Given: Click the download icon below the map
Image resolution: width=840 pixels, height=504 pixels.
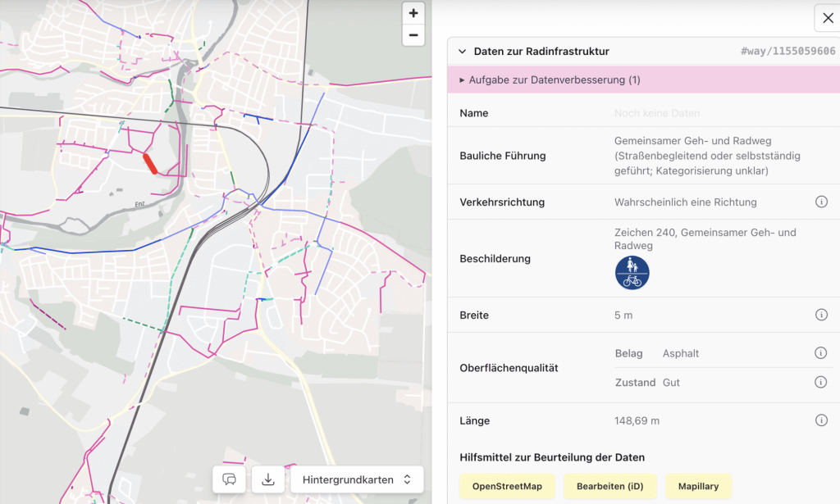Looking at the screenshot, I should point(267,479).
